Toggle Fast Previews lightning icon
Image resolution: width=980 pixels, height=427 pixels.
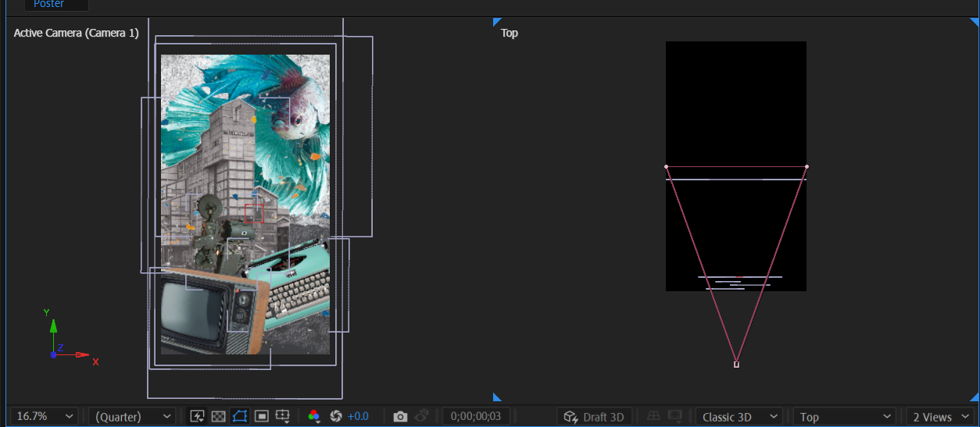[x=197, y=417]
